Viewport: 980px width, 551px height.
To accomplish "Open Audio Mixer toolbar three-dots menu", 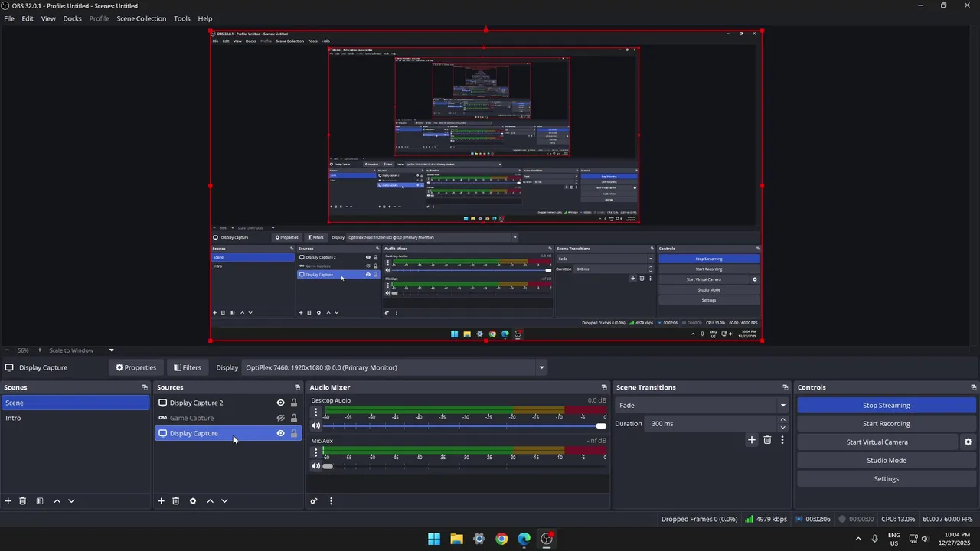I will (x=331, y=501).
